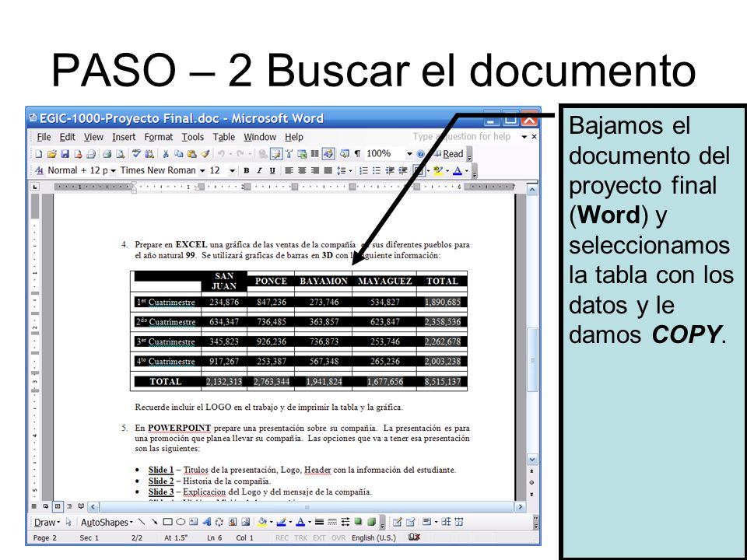747x560 pixels.
Task: Click the Paste clipboard icon
Action: point(192,154)
